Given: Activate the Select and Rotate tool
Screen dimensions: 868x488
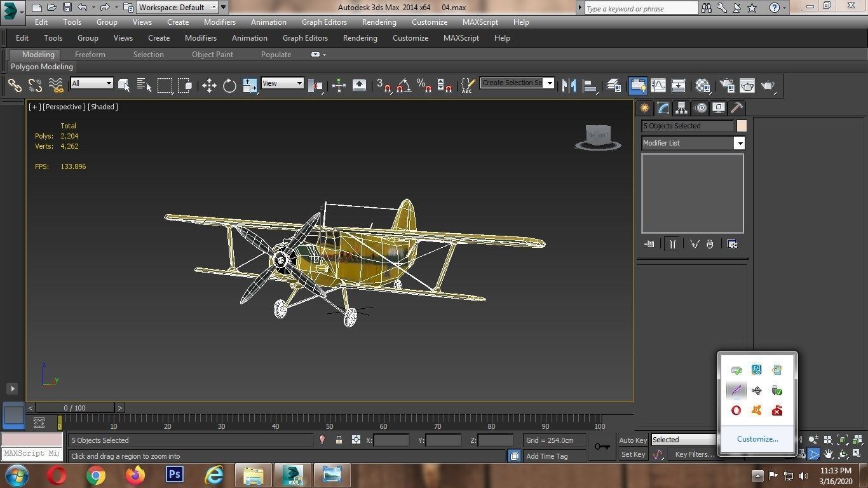Looking at the screenshot, I should (x=229, y=85).
